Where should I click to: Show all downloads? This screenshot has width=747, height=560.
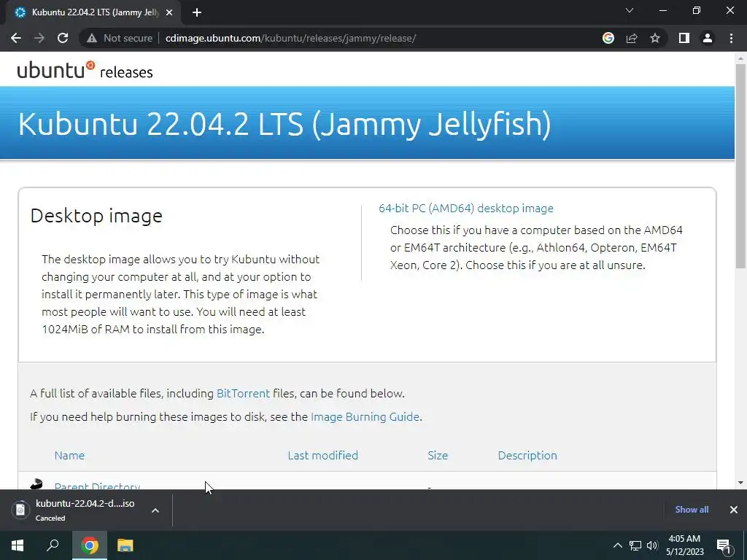click(692, 510)
